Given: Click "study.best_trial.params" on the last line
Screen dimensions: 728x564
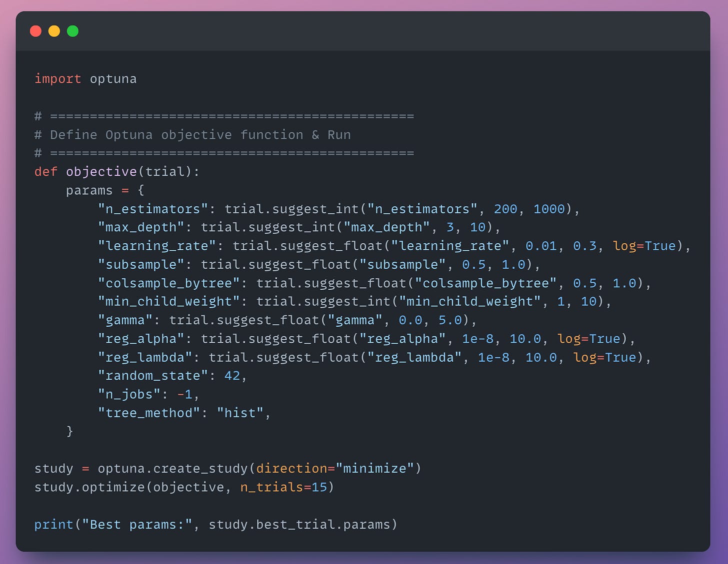Looking at the screenshot, I should (299, 525).
